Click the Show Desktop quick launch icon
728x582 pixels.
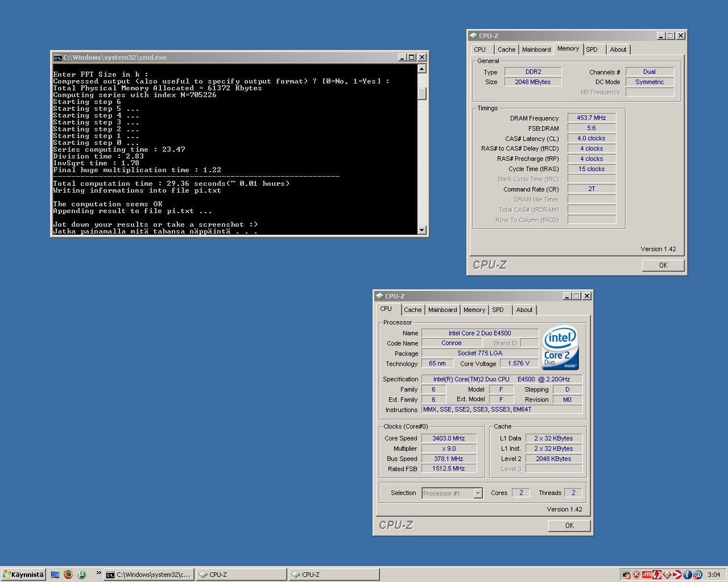point(55,575)
